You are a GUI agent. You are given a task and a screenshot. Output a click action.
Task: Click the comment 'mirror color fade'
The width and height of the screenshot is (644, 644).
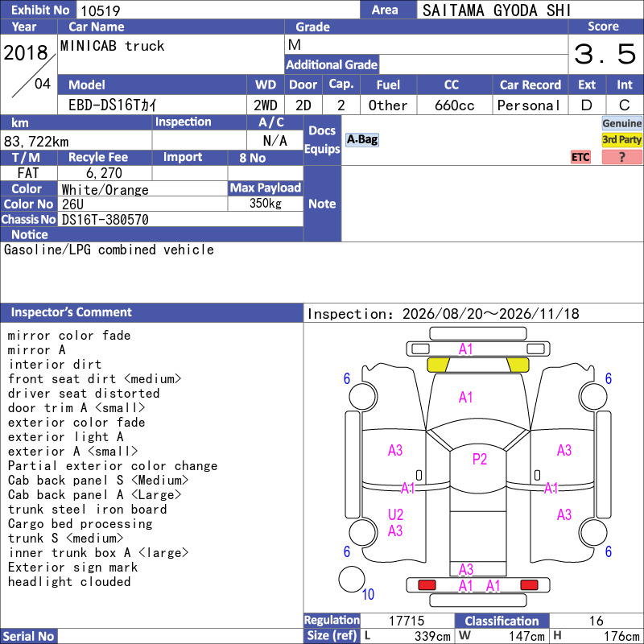(69, 336)
